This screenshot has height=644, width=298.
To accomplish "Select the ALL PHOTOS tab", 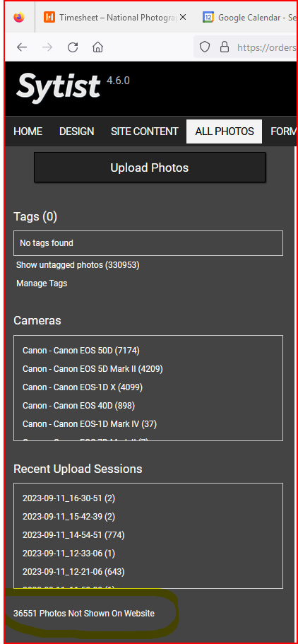I will tap(224, 131).
